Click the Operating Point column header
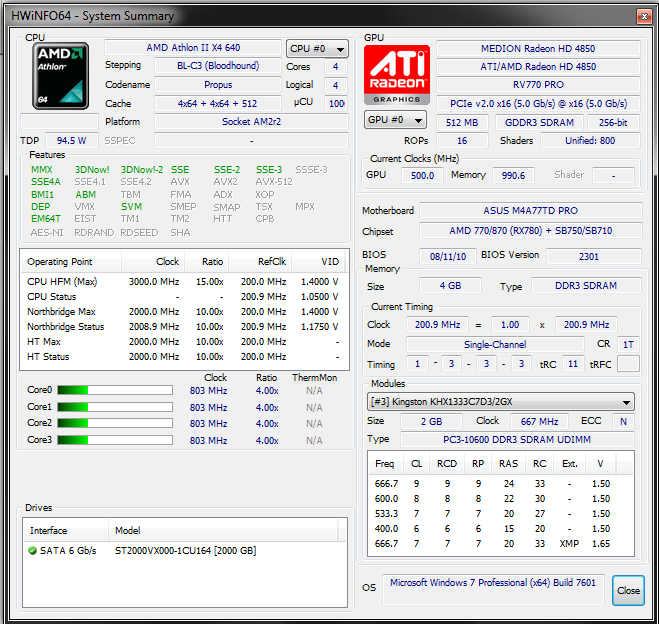The image size is (659, 624). 71,262
